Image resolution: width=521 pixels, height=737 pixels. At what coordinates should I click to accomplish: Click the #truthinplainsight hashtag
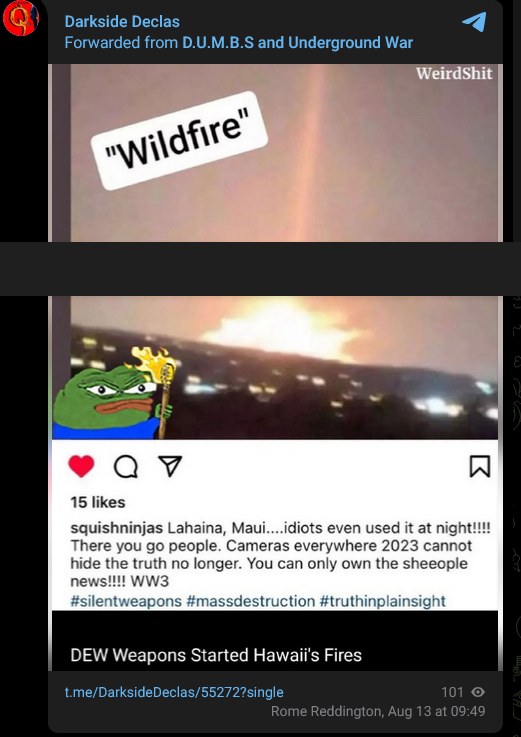point(382,601)
